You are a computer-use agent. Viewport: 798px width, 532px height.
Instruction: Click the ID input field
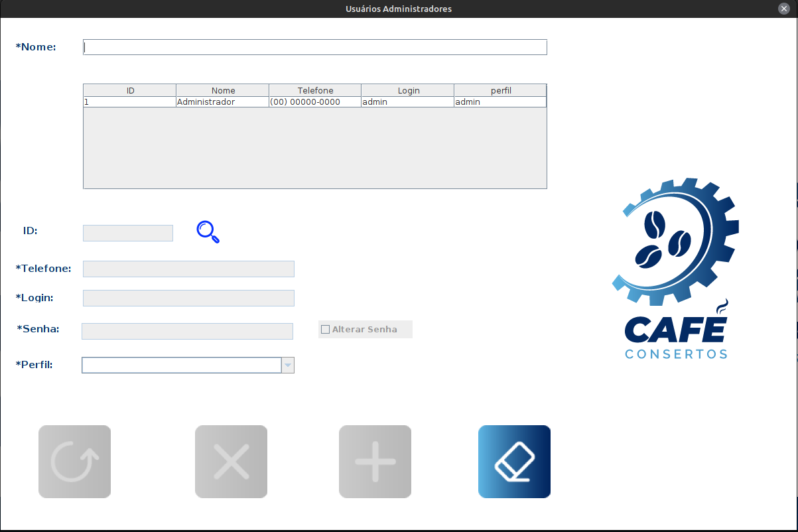click(127, 233)
